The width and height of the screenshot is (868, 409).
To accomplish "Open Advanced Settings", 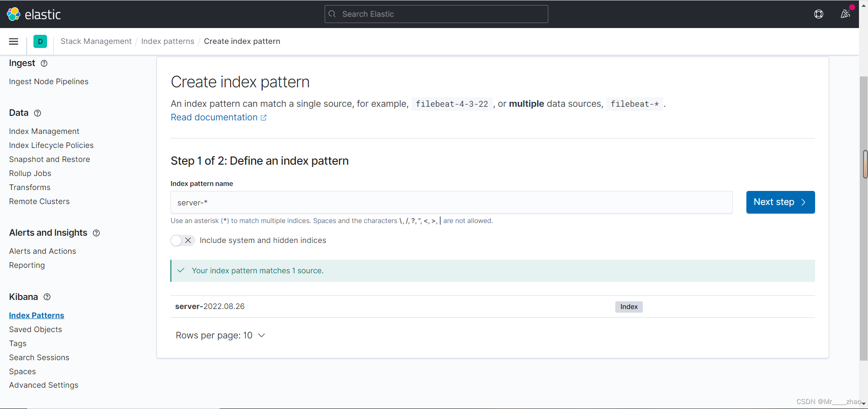I will [43, 385].
